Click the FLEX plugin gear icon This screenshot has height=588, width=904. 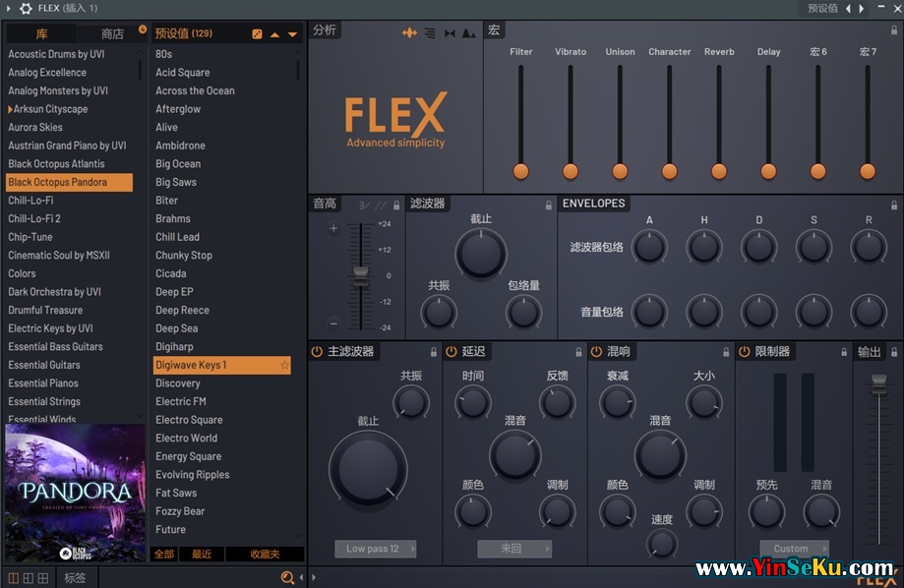(x=26, y=8)
